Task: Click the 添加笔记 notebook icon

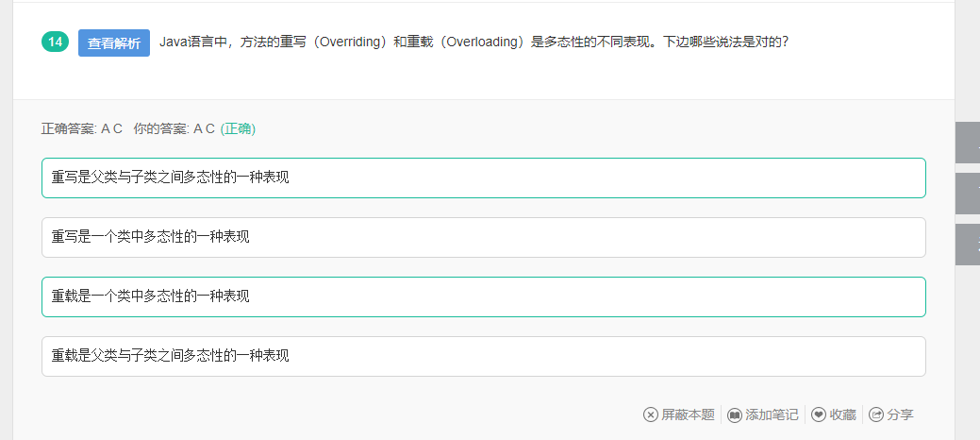Action: [735, 415]
